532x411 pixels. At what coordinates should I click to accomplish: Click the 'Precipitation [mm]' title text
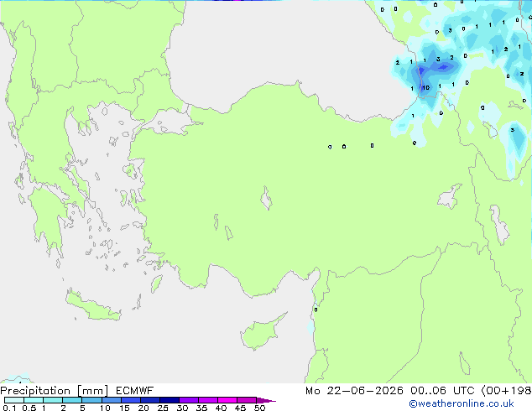pyautogui.click(x=55, y=391)
